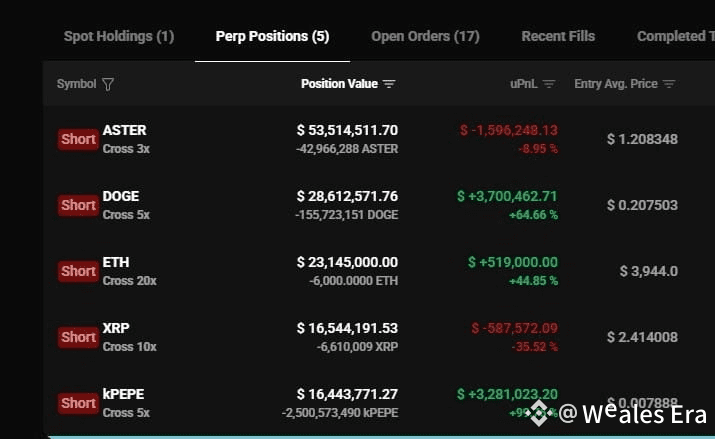Viewport: 715px width, 439px height.
Task: Click the ETH symbol name
Action: point(116,262)
